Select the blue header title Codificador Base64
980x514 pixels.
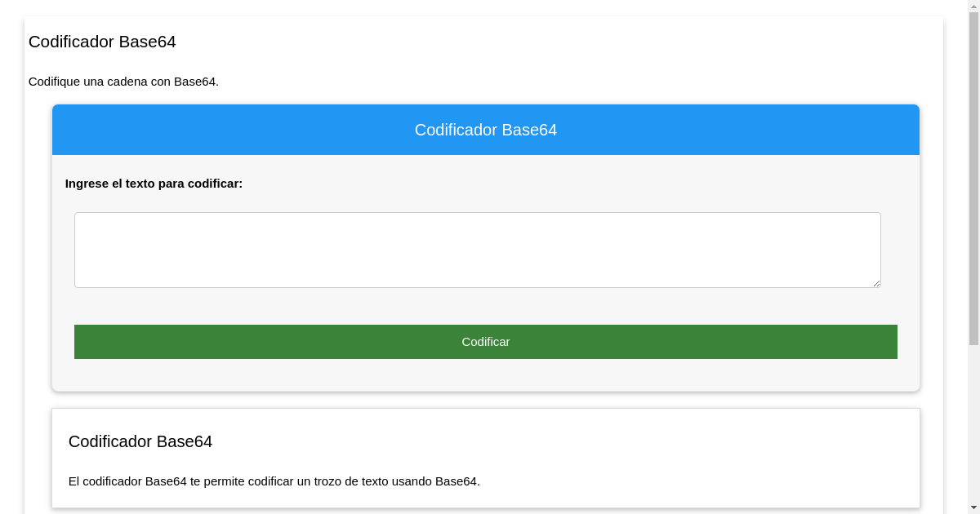[x=485, y=130]
